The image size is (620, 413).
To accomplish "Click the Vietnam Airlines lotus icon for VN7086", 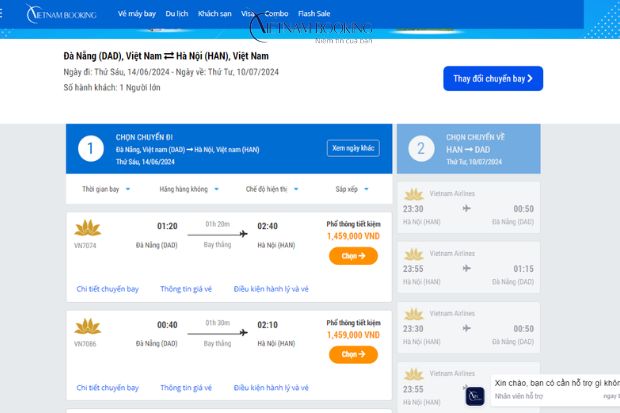I will [88, 326].
